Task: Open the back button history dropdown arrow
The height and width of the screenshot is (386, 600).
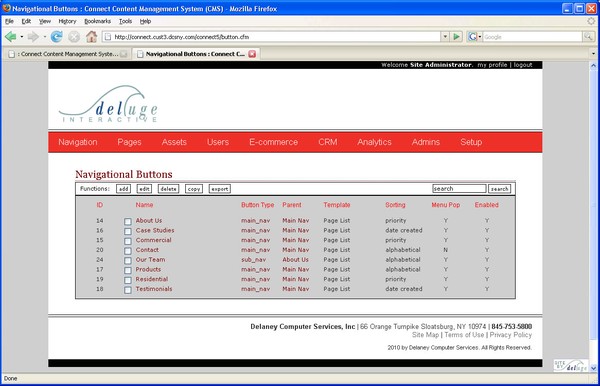Action: tap(22, 37)
